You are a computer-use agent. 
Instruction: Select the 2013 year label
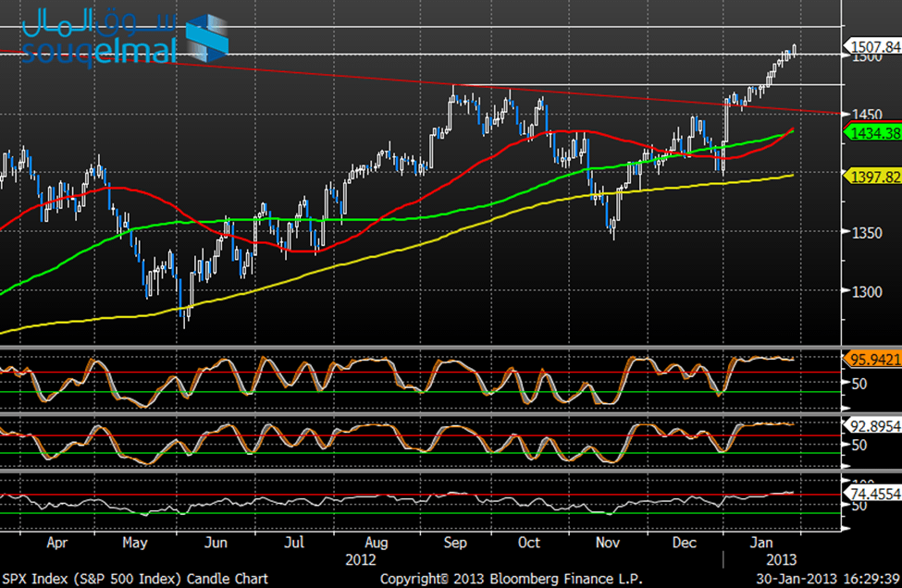coord(780,560)
